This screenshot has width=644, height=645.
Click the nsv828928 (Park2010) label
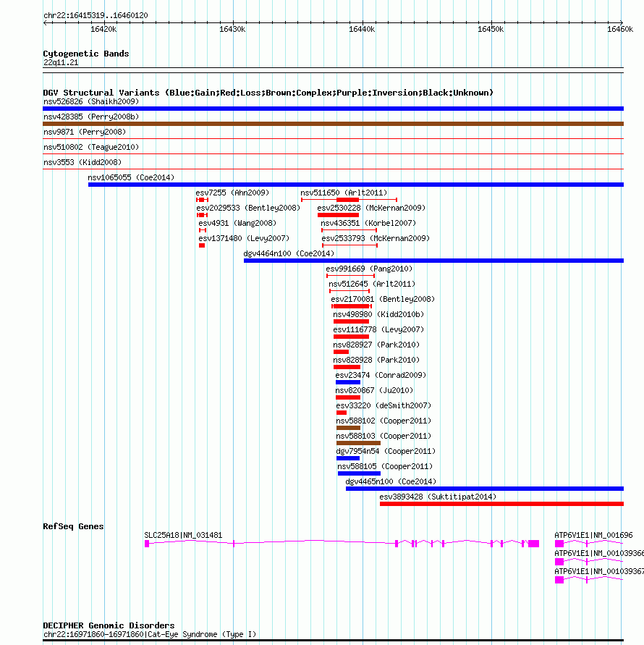coord(376,361)
